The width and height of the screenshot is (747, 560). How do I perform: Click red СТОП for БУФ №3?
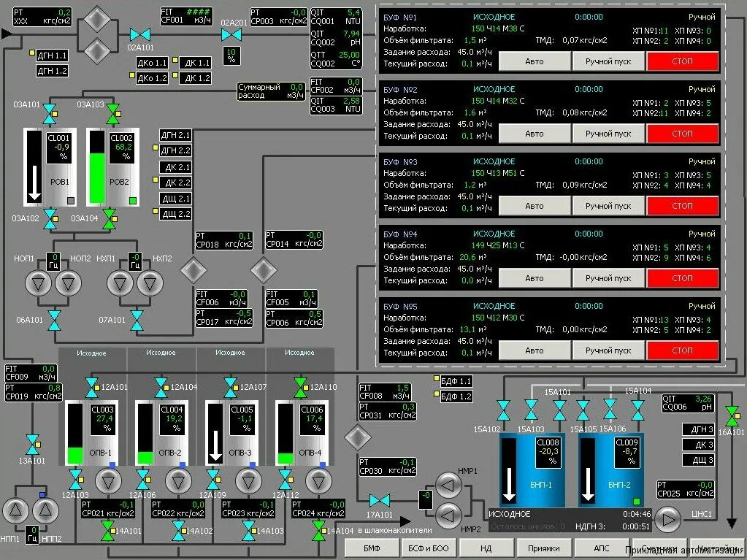point(682,206)
